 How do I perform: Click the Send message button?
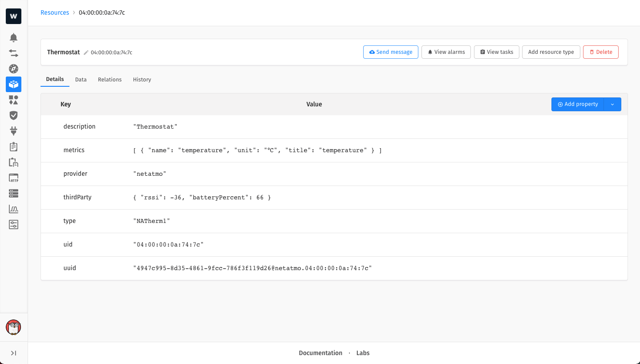coord(390,52)
